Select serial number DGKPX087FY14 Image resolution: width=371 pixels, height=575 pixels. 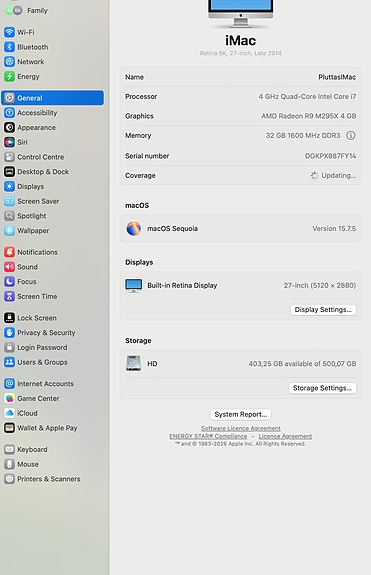point(330,156)
